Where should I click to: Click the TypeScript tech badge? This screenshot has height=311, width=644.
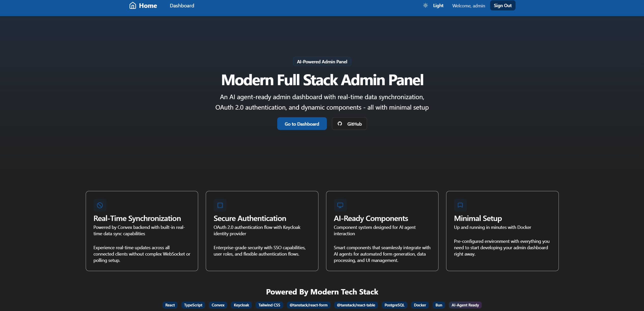click(193, 305)
